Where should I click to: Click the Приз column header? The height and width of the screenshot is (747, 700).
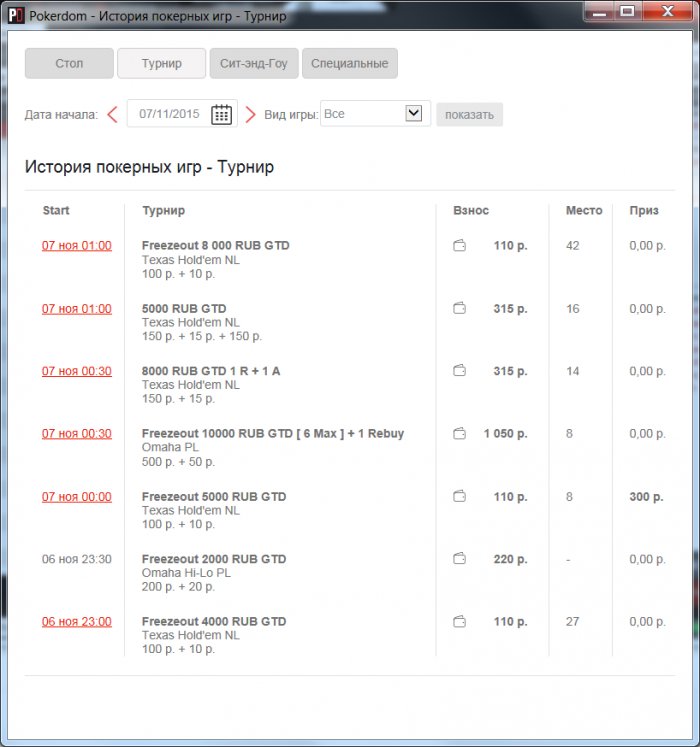pos(644,210)
